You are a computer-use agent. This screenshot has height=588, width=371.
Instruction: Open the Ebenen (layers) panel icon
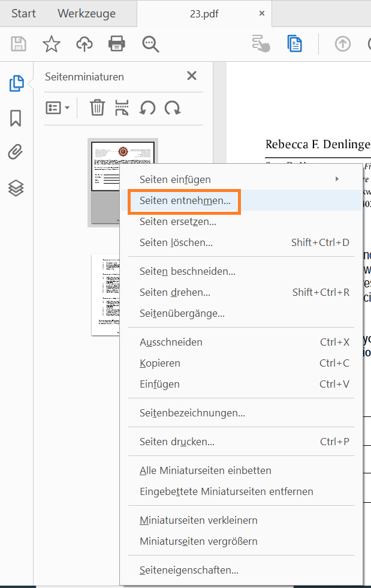tap(16, 188)
